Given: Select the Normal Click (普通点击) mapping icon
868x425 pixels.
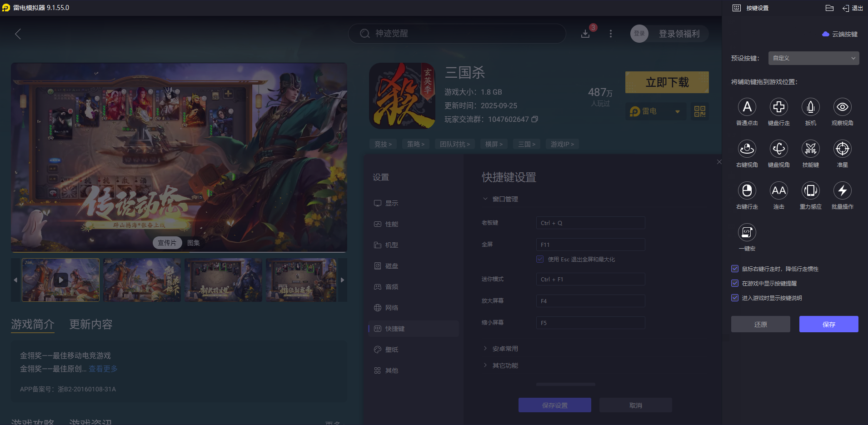Looking at the screenshot, I should [747, 107].
